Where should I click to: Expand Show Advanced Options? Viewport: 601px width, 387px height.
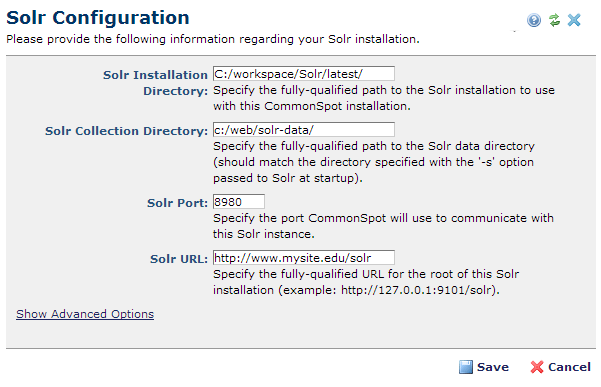(85, 314)
